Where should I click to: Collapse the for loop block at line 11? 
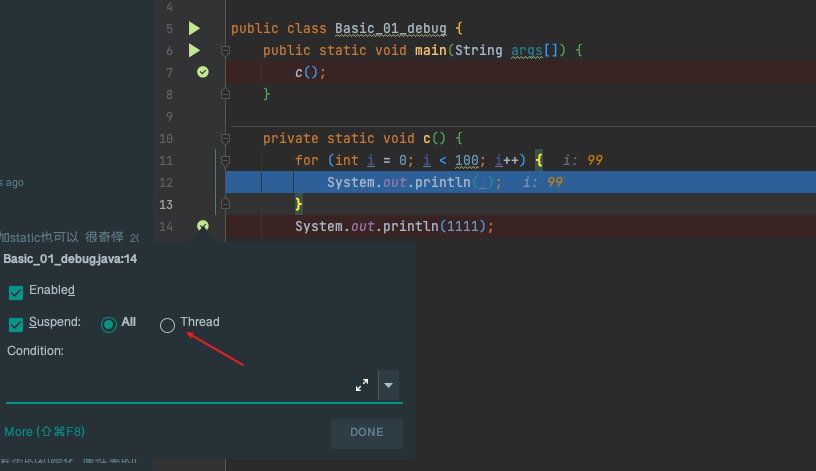pyautogui.click(x=225, y=160)
